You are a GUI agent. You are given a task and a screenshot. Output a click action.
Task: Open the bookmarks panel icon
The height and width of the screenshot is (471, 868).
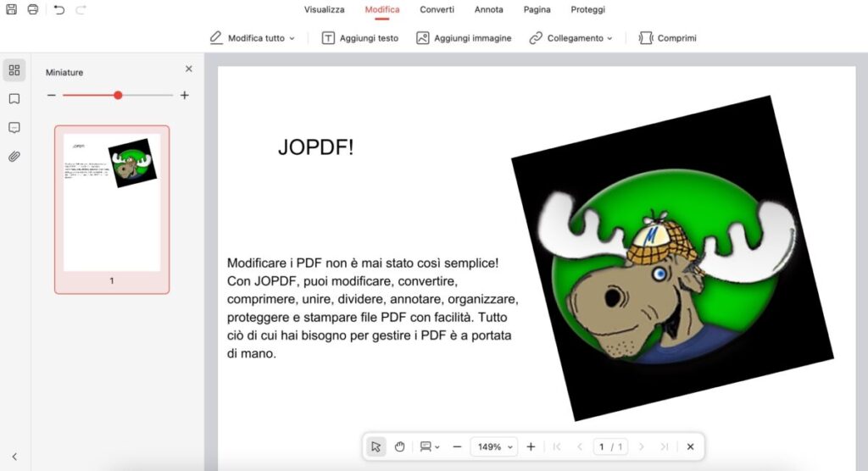(x=14, y=99)
